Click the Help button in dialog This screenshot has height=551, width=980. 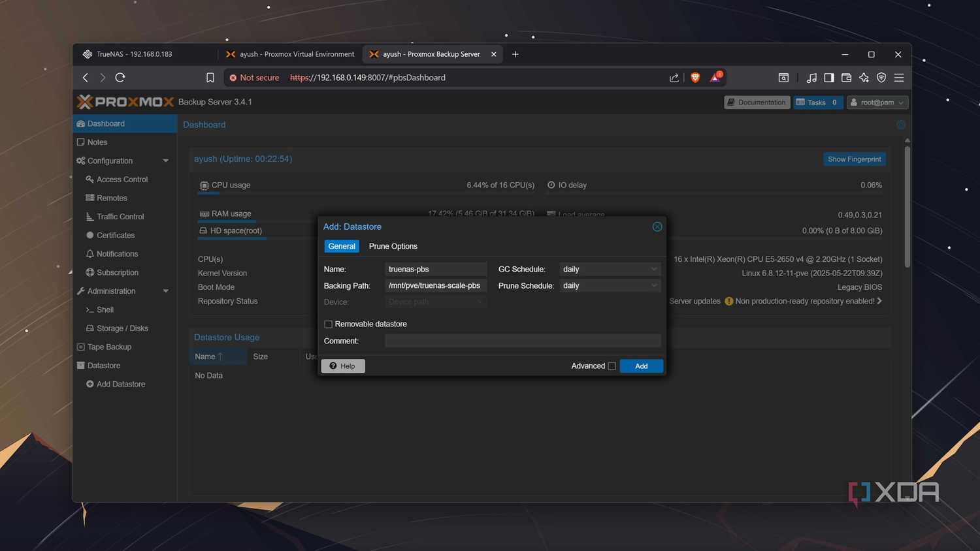click(343, 366)
